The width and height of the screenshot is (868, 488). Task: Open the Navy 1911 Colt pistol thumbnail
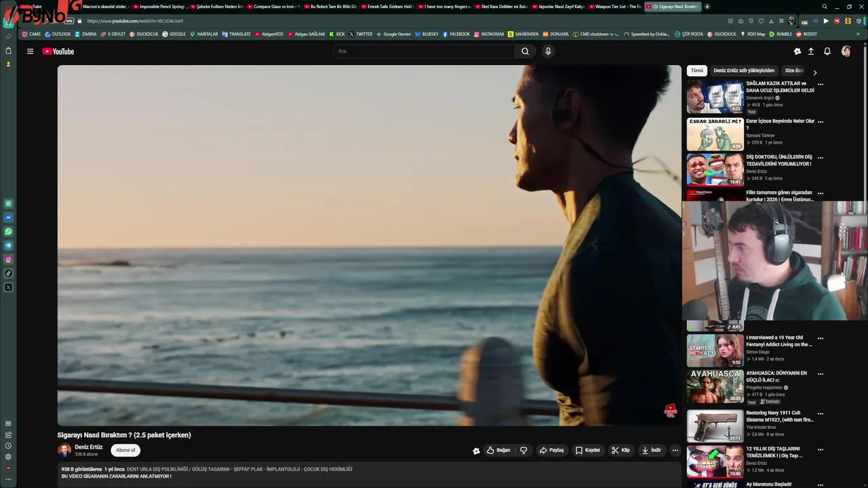pyautogui.click(x=715, y=426)
